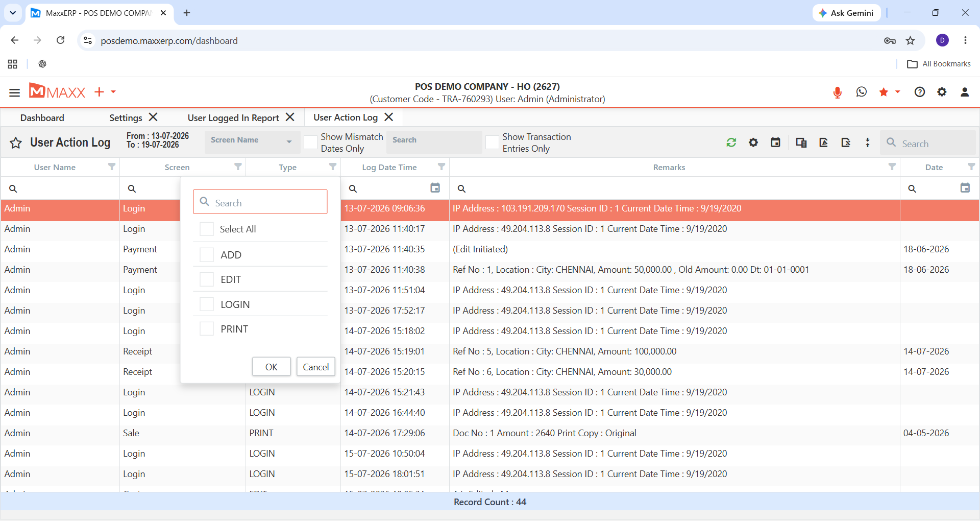Open the All Bookmarks folder
The height and width of the screenshot is (521, 980).
point(939,64)
